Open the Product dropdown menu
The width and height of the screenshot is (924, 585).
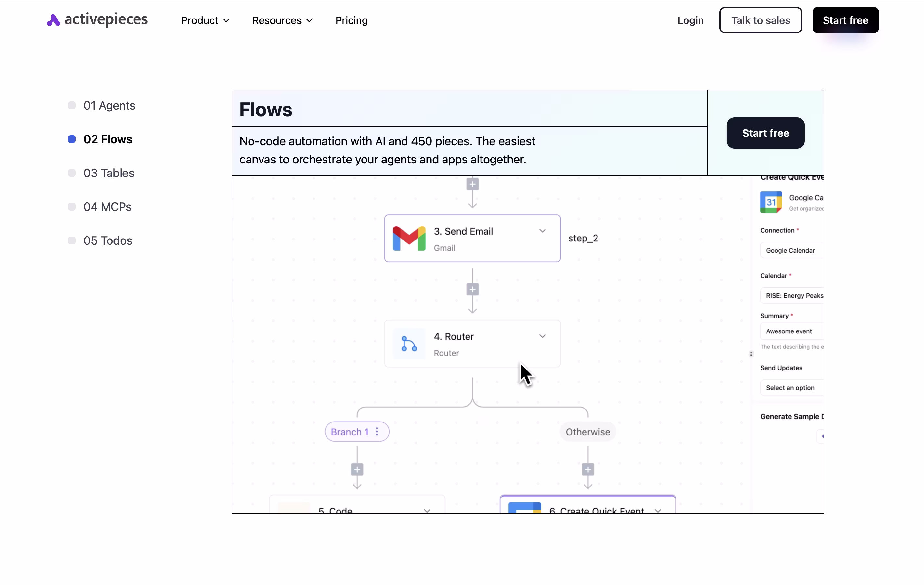tap(205, 20)
